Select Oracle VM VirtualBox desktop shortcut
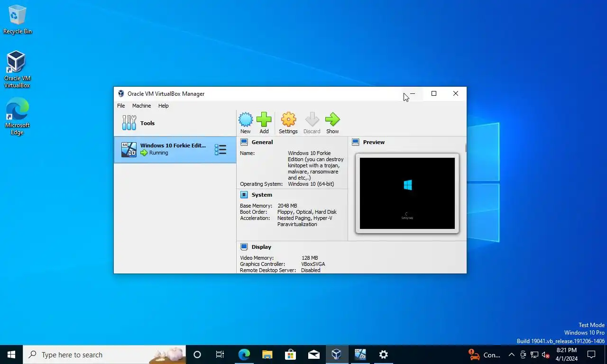Viewport: 607px width, 364px height. pyautogui.click(x=17, y=70)
